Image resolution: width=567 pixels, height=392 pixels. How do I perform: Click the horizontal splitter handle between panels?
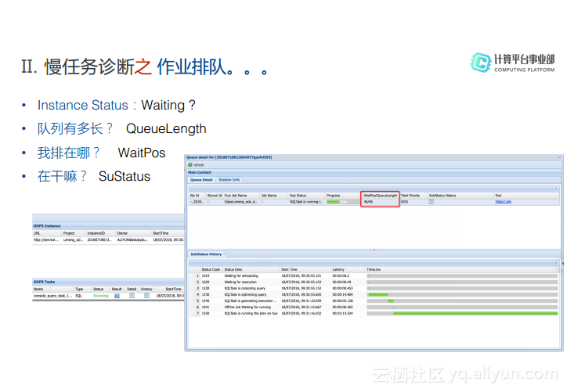(x=374, y=250)
